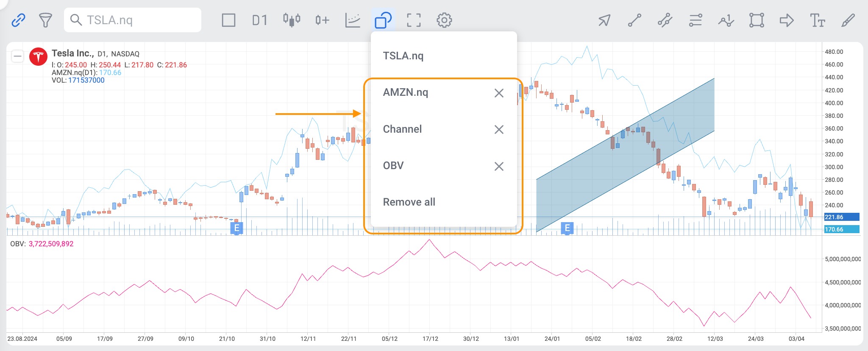Select the rectangle shape tool

(x=757, y=20)
